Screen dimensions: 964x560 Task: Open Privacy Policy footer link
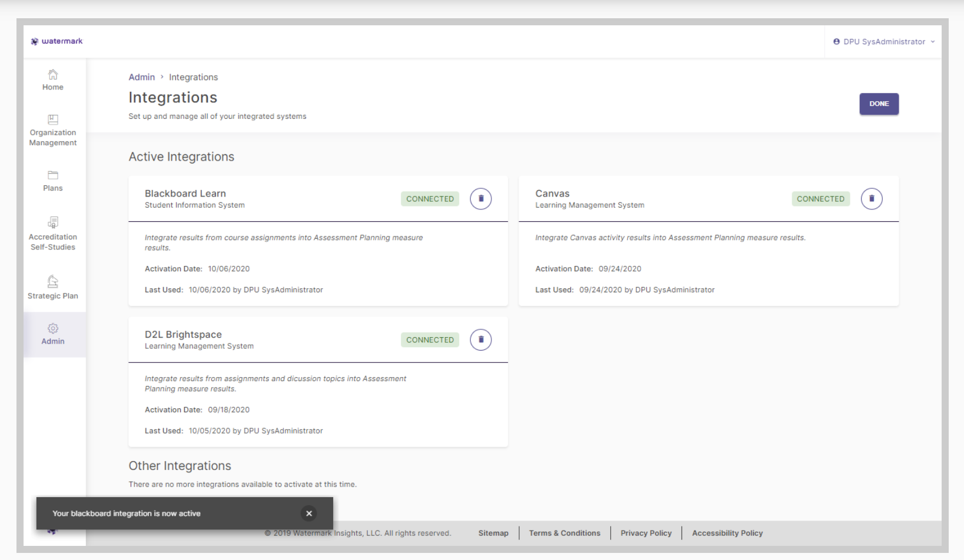click(646, 533)
